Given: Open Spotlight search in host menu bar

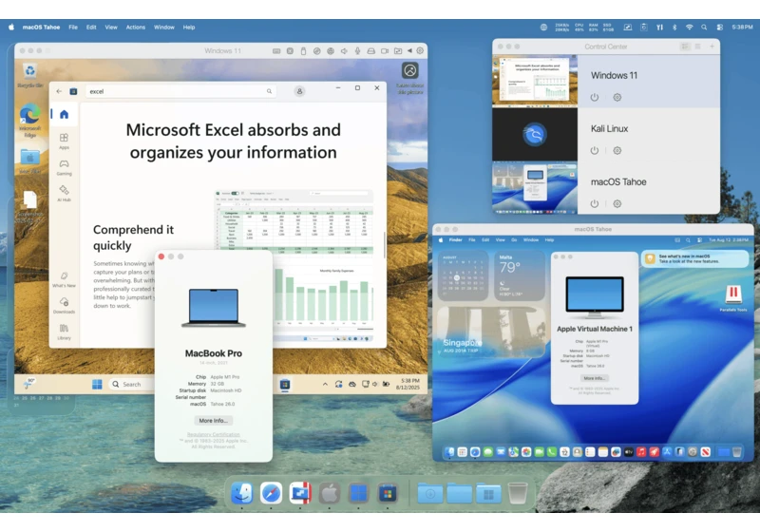Looking at the screenshot, I should [704, 28].
